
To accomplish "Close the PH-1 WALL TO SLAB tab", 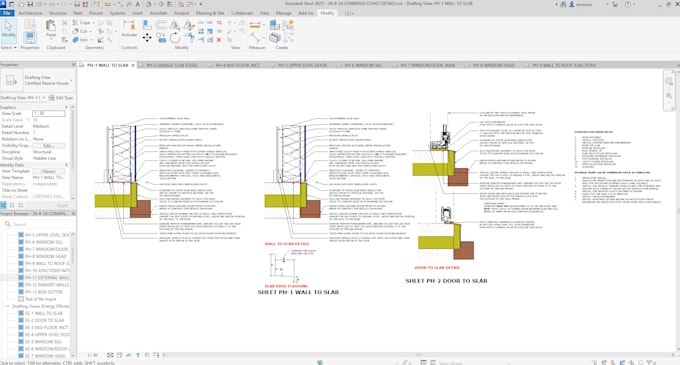I will tap(133, 65).
